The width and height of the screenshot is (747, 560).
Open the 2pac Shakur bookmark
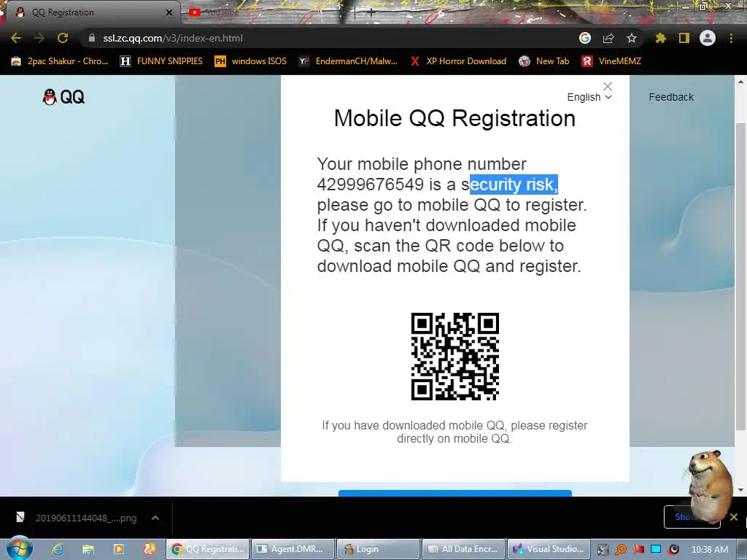60,61
